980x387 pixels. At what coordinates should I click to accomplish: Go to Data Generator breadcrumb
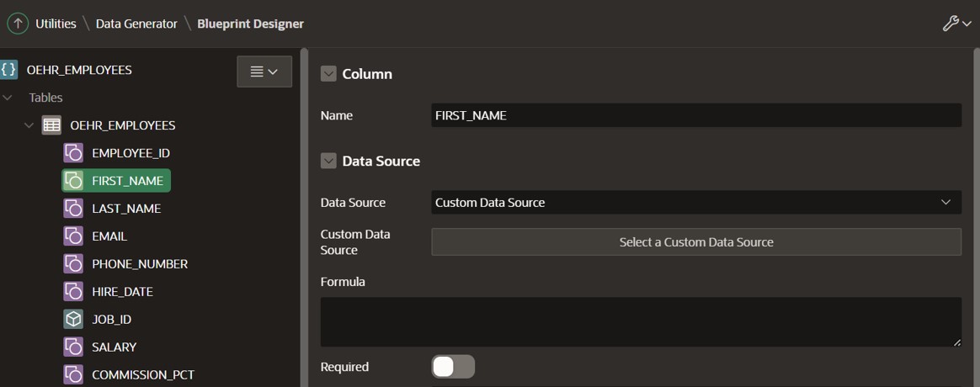136,24
